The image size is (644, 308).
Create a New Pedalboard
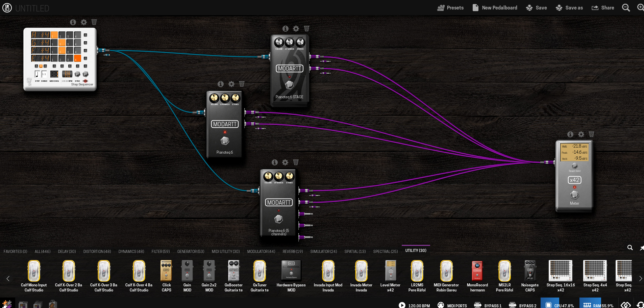coord(495,8)
